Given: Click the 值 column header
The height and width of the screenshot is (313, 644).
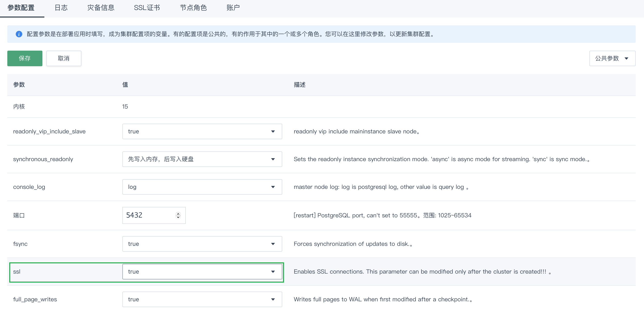Looking at the screenshot, I should pos(125,85).
